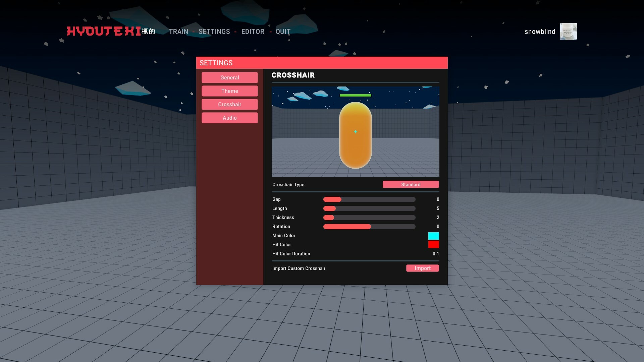Open the cyan Main Color swatch
The height and width of the screenshot is (362, 644).
pos(433,236)
